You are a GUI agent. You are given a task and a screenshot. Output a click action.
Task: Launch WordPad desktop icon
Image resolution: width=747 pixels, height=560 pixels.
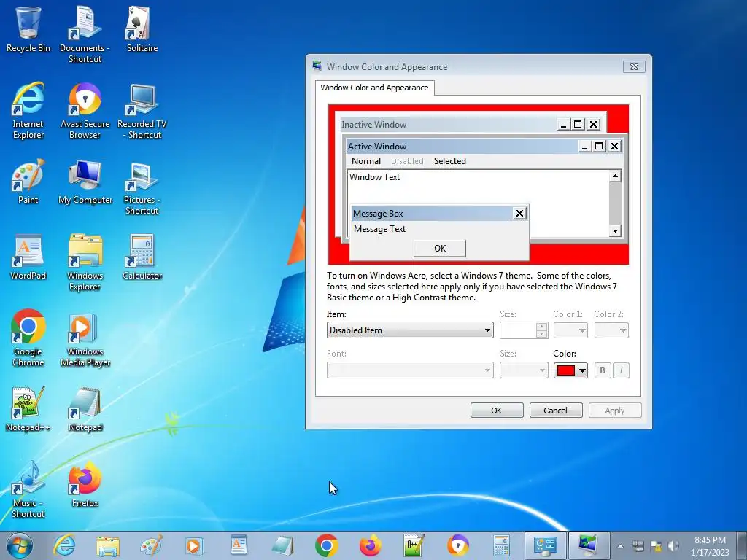(x=28, y=257)
